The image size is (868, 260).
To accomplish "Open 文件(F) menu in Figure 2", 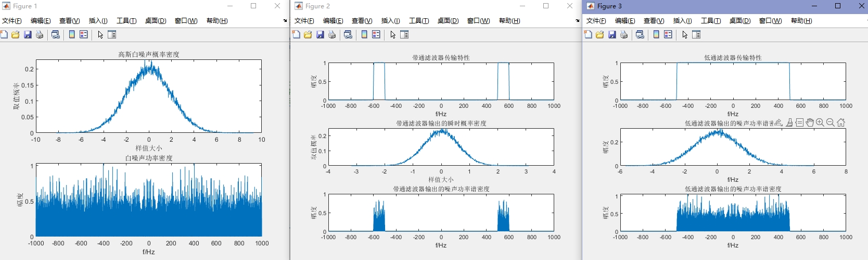I will point(304,21).
